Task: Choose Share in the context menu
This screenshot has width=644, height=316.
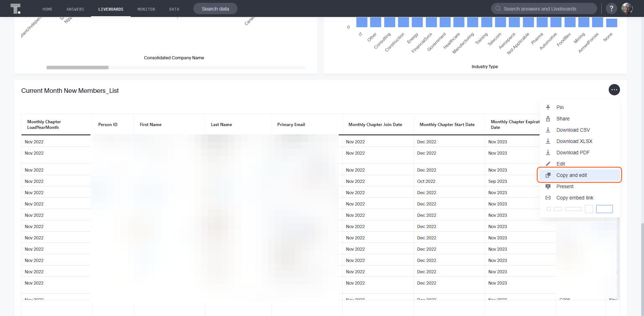Action: [x=580, y=119]
